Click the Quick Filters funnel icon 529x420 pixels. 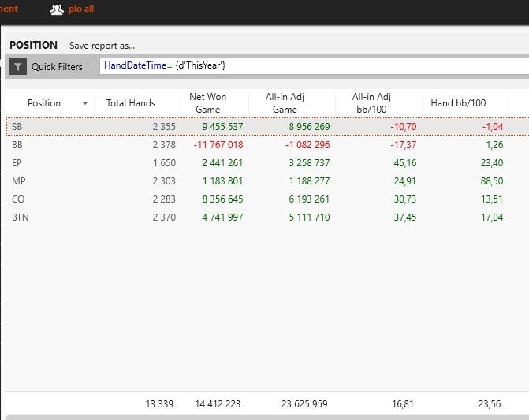18,67
